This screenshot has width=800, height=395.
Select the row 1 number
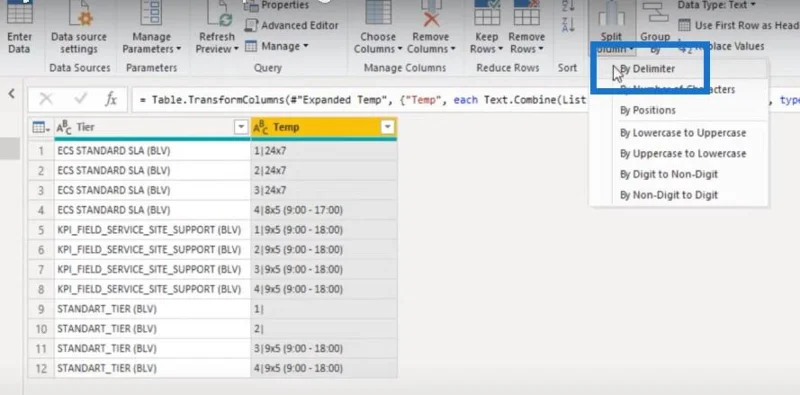(41, 151)
